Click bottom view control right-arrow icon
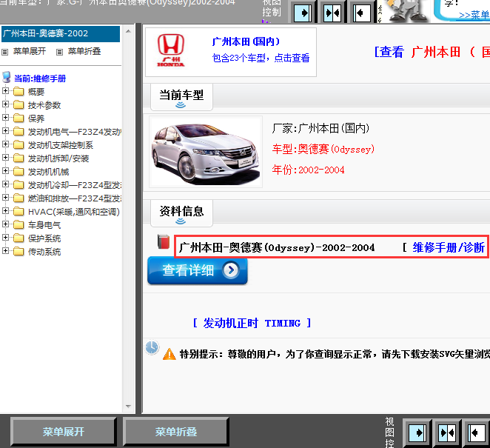The image size is (490, 448). point(417,433)
